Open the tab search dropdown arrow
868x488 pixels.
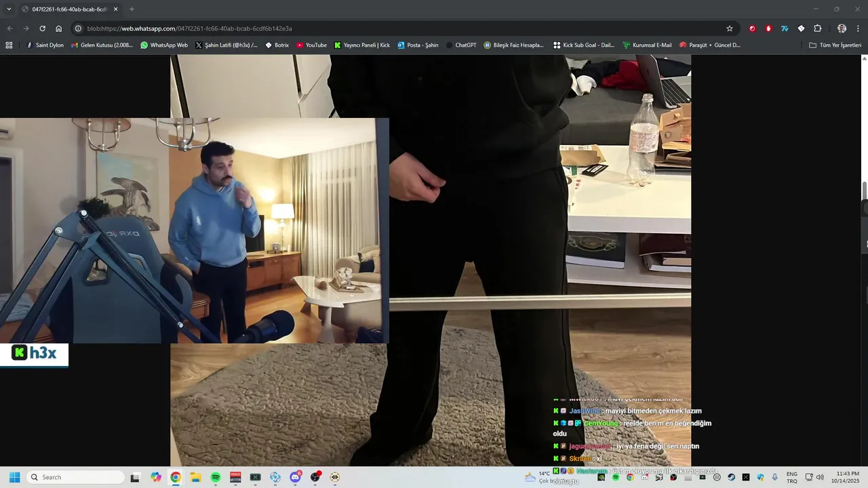click(x=9, y=9)
